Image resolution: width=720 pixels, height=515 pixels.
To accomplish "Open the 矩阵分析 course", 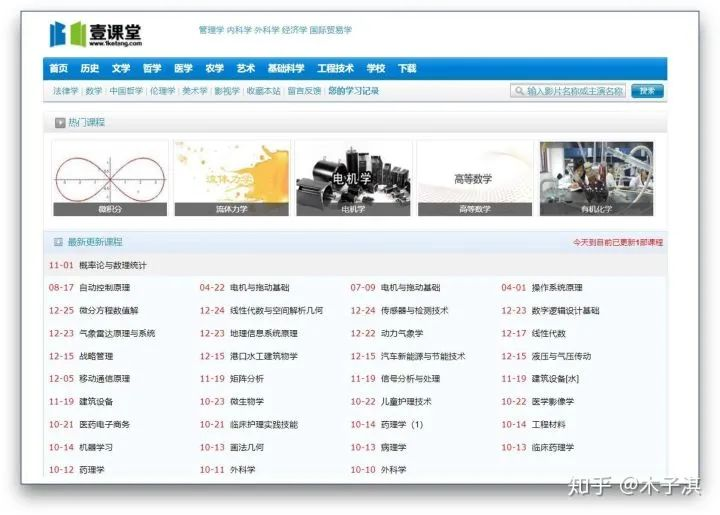I will click(247, 379).
